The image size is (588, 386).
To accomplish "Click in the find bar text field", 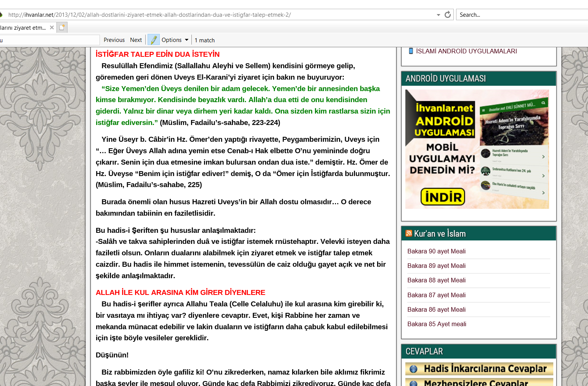I will (x=50, y=40).
